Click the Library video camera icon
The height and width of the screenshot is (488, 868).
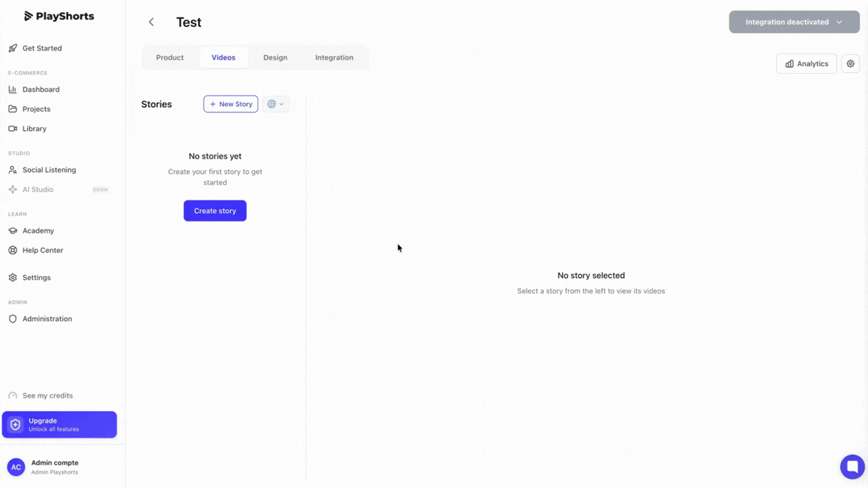pos(13,129)
